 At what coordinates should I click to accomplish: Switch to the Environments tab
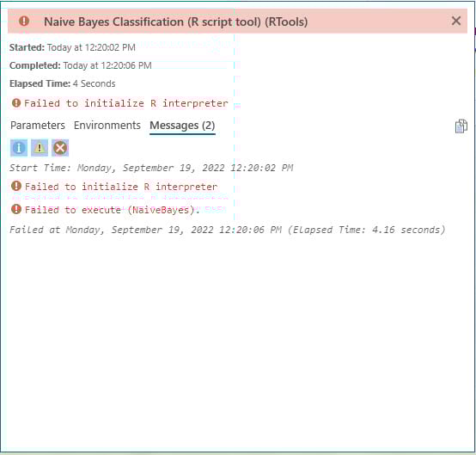pyautogui.click(x=107, y=126)
